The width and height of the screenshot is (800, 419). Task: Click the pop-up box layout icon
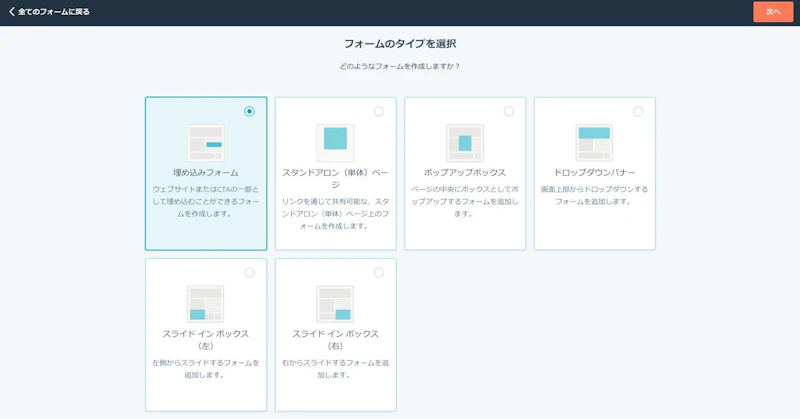pos(465,143)
